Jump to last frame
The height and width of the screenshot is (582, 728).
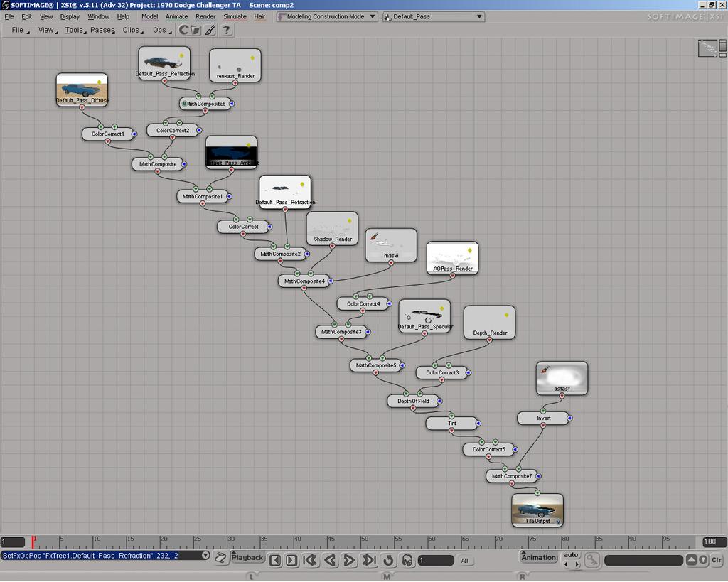(369, 560)
